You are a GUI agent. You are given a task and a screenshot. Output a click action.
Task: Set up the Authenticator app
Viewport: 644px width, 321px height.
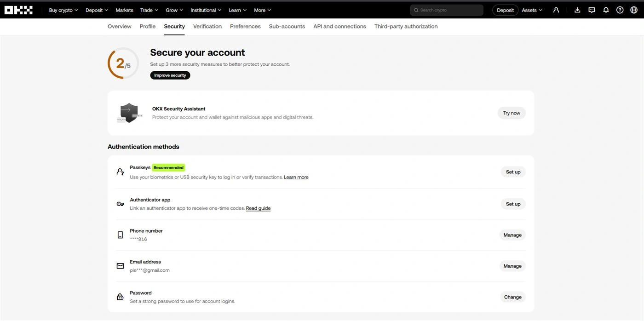(513, 204)
